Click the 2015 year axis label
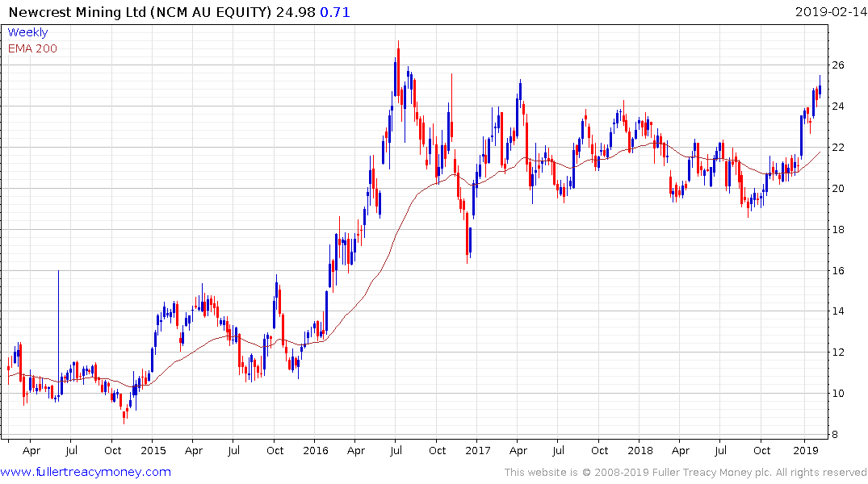The image size is (868, 484). tap(153, 450)
